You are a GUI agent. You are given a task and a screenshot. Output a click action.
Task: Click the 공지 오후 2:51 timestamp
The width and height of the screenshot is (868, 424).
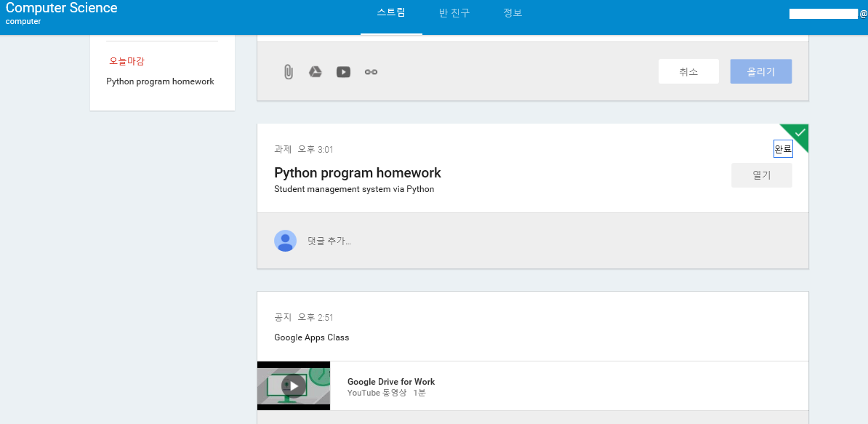pos(304,318)
